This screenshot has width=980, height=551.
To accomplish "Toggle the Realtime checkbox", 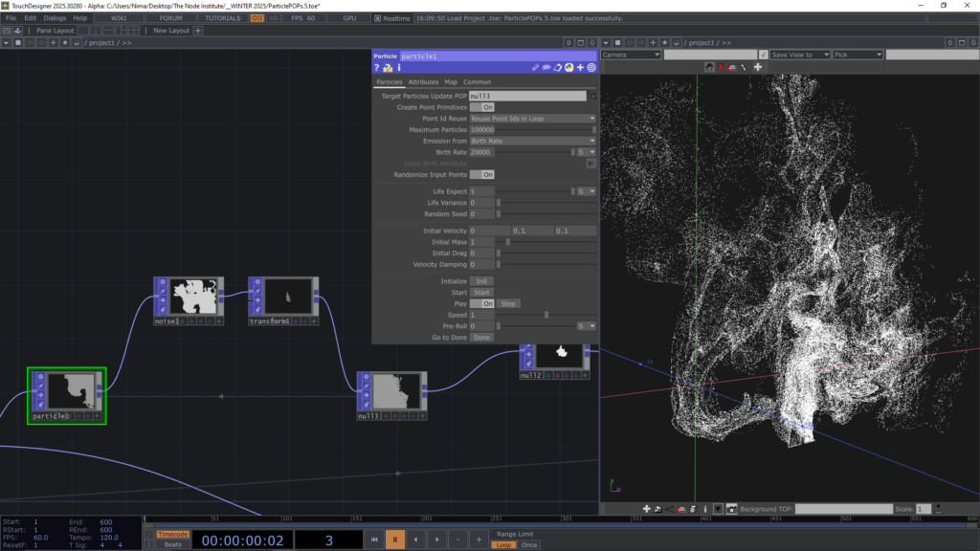I will pos(377,18).
